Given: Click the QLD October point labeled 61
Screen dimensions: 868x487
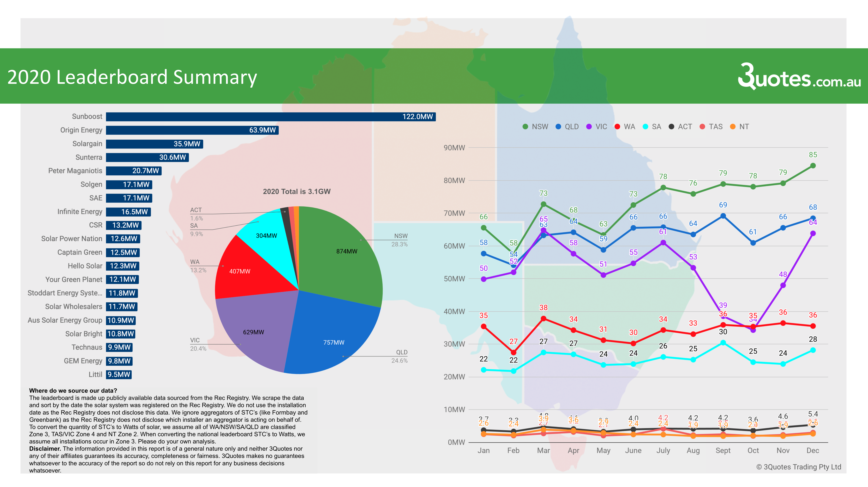Looking at the screenshot, I should click(753, 243).
